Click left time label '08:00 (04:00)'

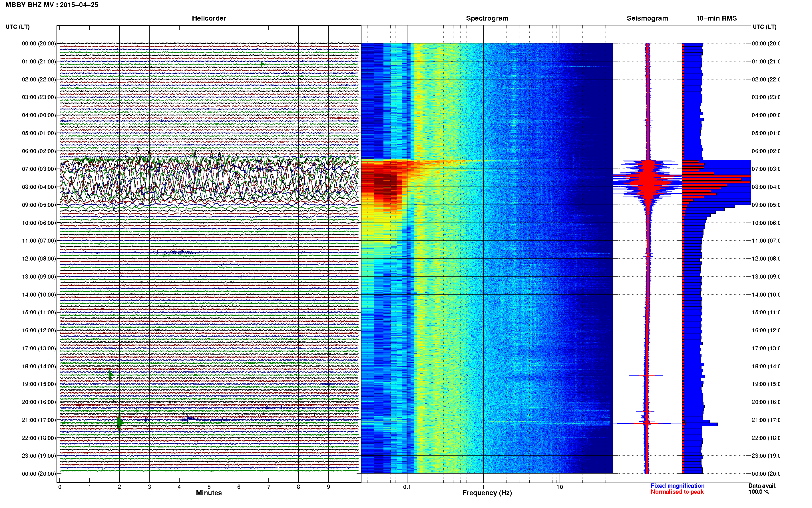[x=39, y=187]
